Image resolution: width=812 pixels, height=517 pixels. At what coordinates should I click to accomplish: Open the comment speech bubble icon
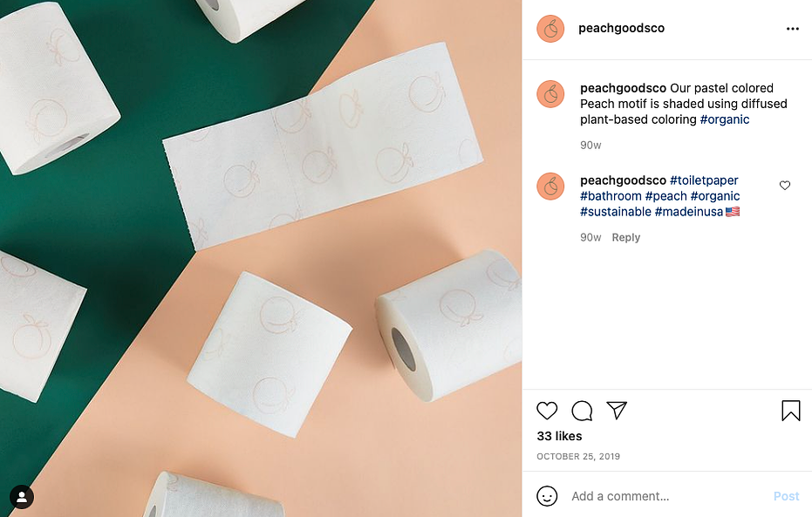pos(582,411)
